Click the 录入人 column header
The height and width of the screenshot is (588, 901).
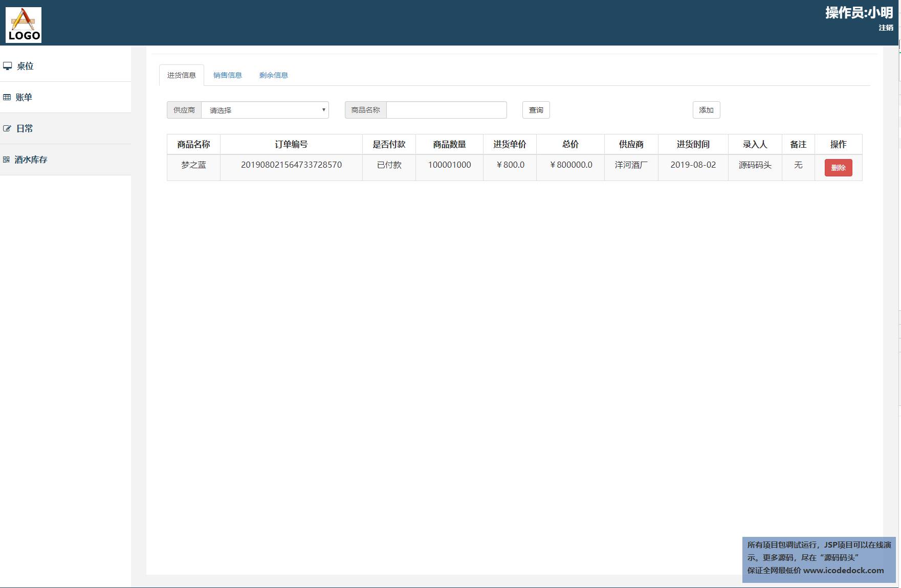click(x=755, y=144)
